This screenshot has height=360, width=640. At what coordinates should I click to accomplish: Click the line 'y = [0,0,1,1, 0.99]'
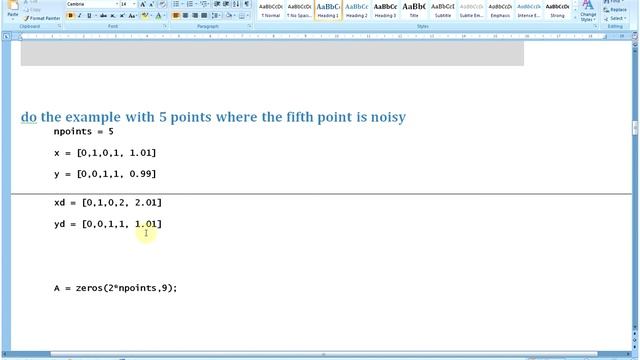105,174
